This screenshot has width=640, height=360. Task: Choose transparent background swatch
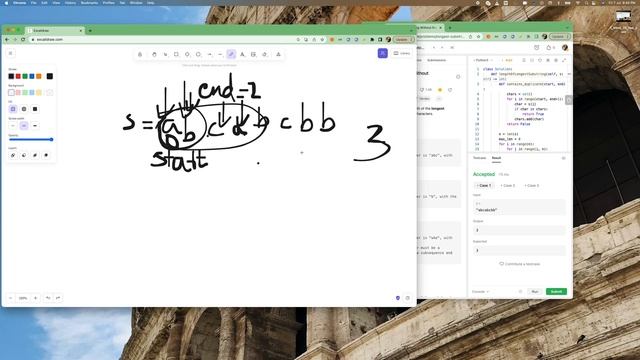tap(11, 93)
